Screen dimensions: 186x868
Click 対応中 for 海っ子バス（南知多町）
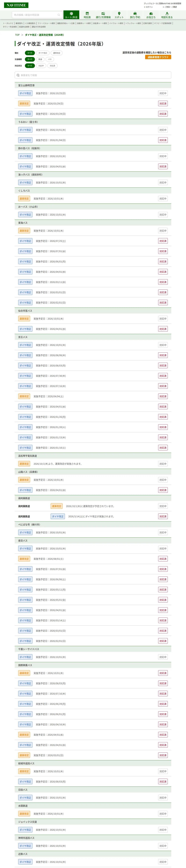click(x=163, y=183)
